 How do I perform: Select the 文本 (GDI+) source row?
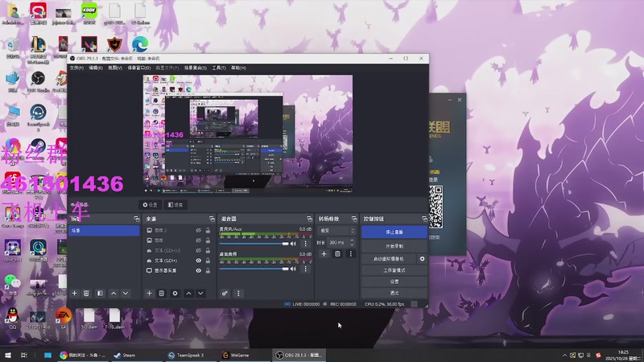pos(180,261)
